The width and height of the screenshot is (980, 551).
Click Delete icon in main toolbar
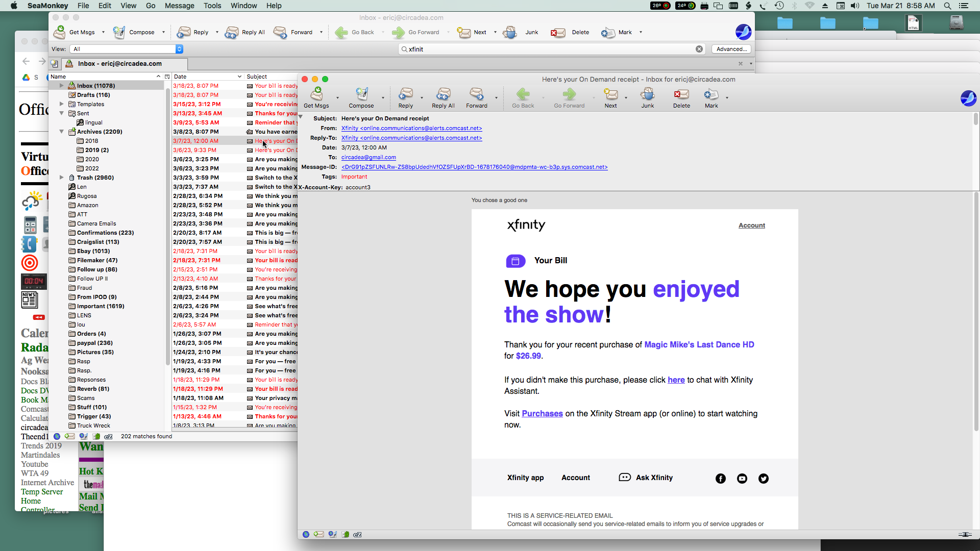[x=558, y=32]
